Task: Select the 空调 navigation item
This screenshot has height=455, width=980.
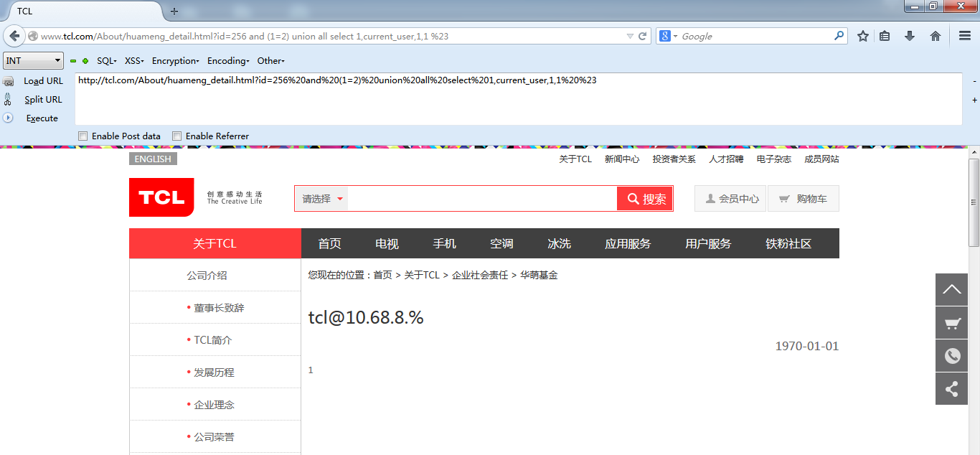Action: tap(501, 243)
